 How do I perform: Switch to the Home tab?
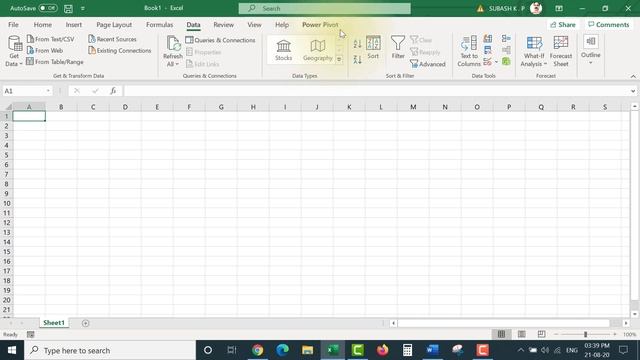point(42,25)
